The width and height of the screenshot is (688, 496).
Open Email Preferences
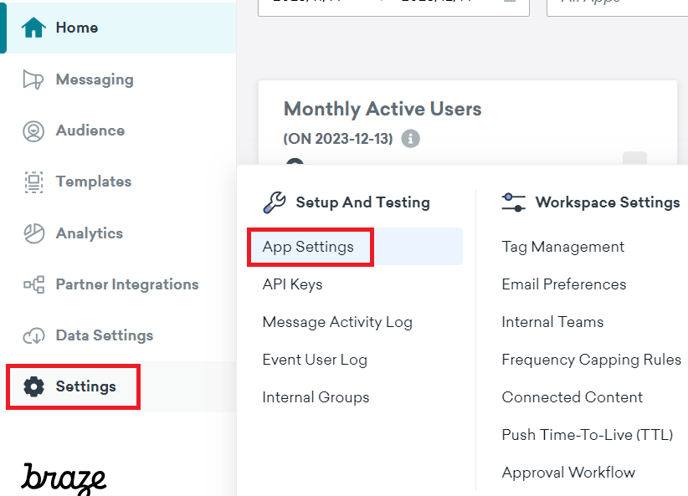click(x=564, y=284)
